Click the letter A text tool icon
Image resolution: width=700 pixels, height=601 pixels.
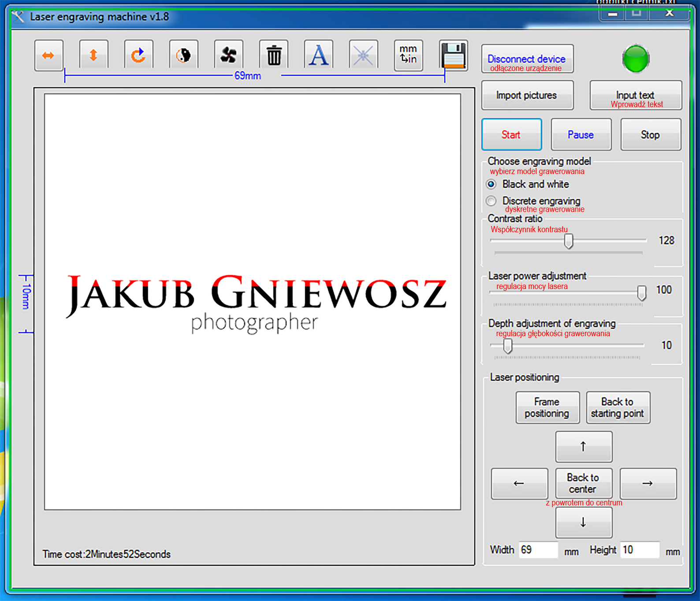click(x=319, y=55)
